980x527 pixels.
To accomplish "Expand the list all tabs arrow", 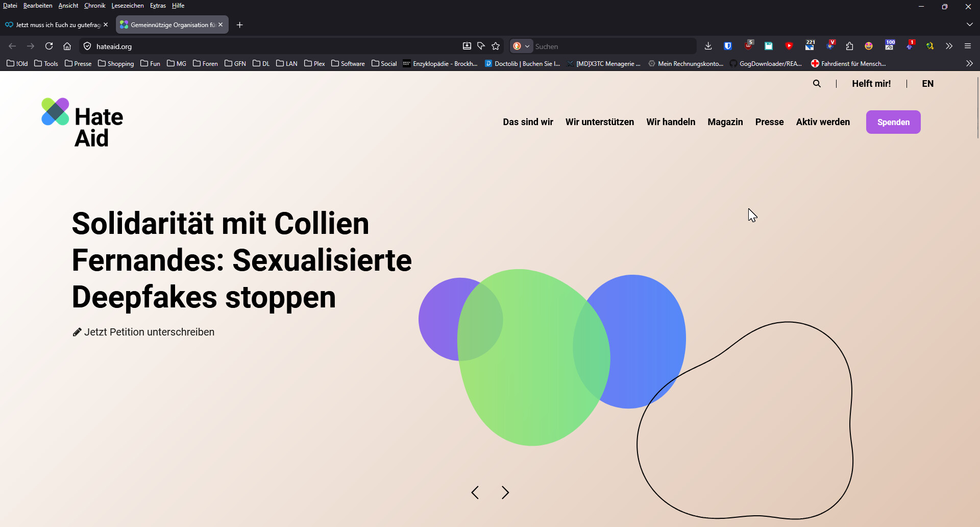I will (x=969, y=25).
